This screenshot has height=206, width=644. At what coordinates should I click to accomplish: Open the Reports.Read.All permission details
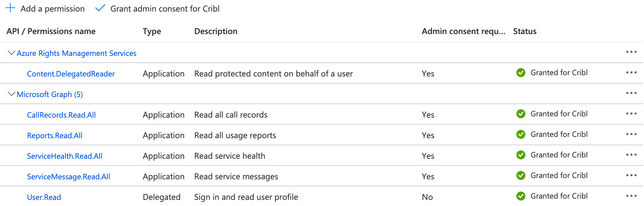point(55,135)
